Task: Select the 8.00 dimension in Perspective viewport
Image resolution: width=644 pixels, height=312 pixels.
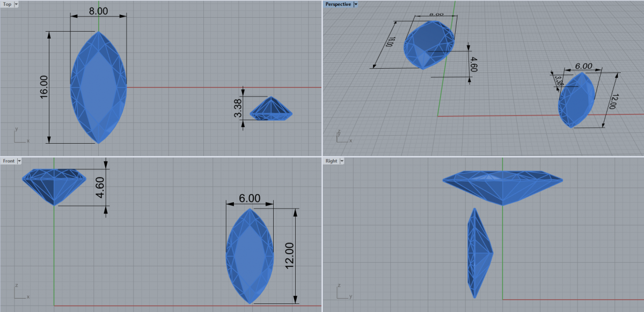Action: [437, 14]
